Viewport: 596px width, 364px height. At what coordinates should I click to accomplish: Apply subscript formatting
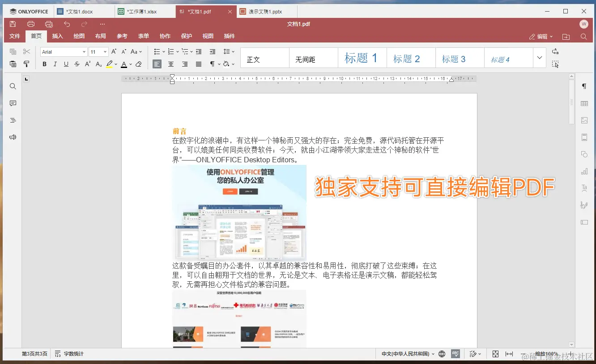[99, 64]
